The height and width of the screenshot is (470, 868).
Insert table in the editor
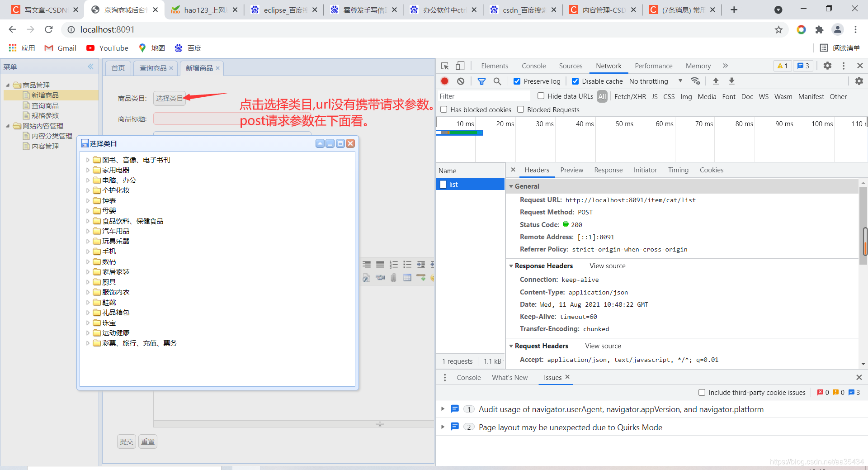pyautogui.click(x=407, y=278)
